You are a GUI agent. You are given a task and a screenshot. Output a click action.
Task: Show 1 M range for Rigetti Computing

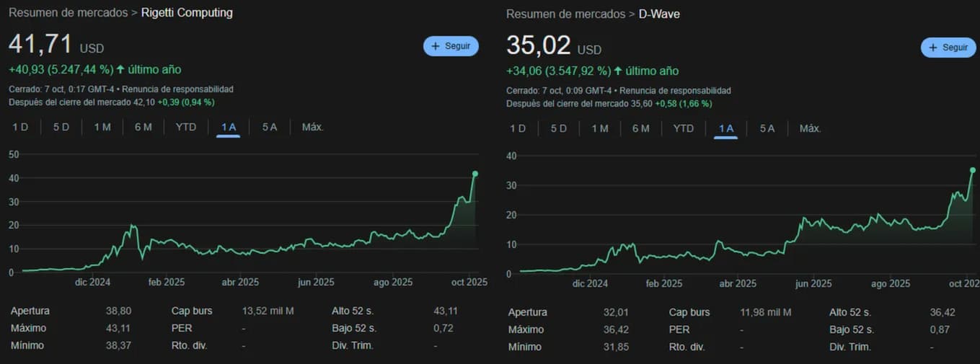102,127
